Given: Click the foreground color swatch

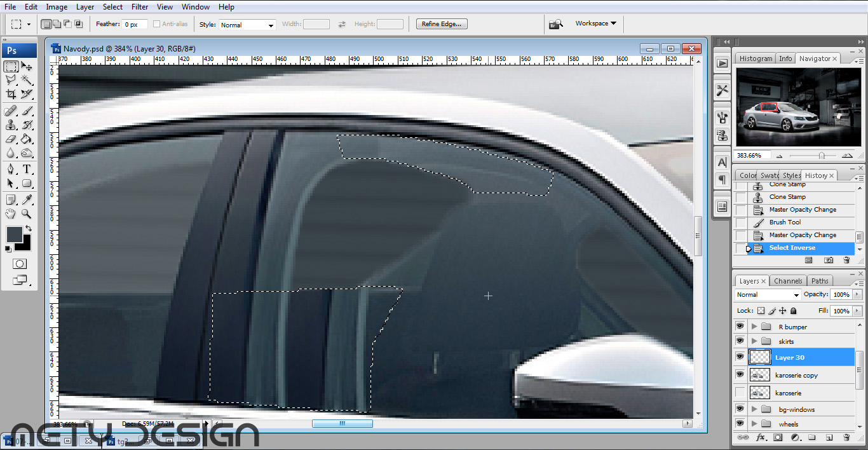Looking at the screenshot, I should point(14,235).
